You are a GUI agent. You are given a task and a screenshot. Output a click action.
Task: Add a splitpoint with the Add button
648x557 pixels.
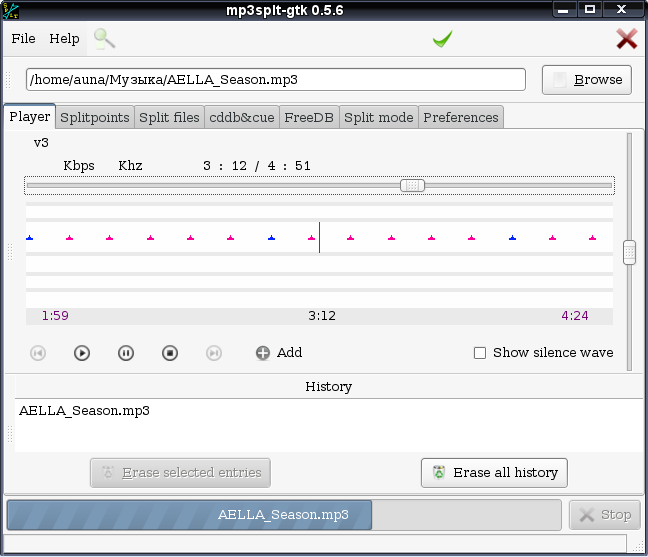click(279, 352)
